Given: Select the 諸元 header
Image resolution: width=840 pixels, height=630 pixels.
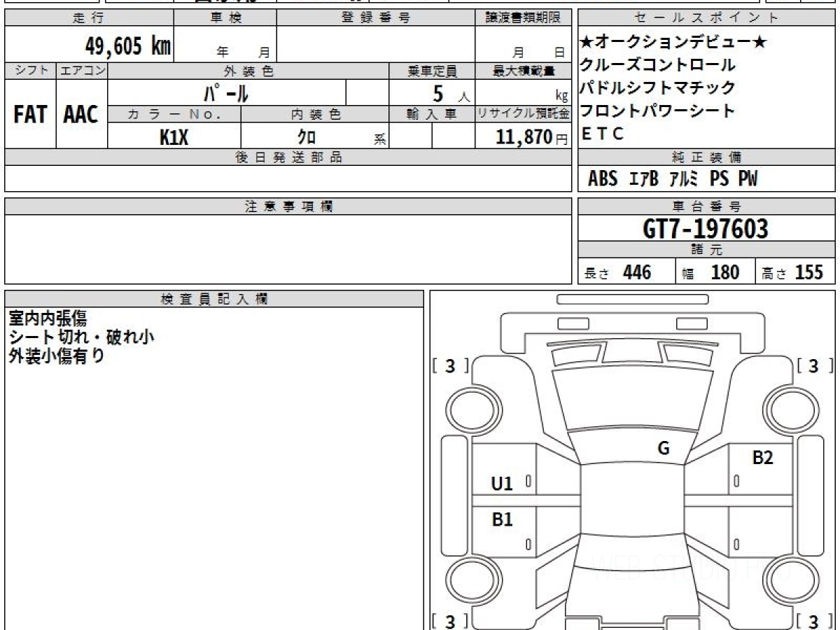Looking at the screenshot, I should point(707,250).
